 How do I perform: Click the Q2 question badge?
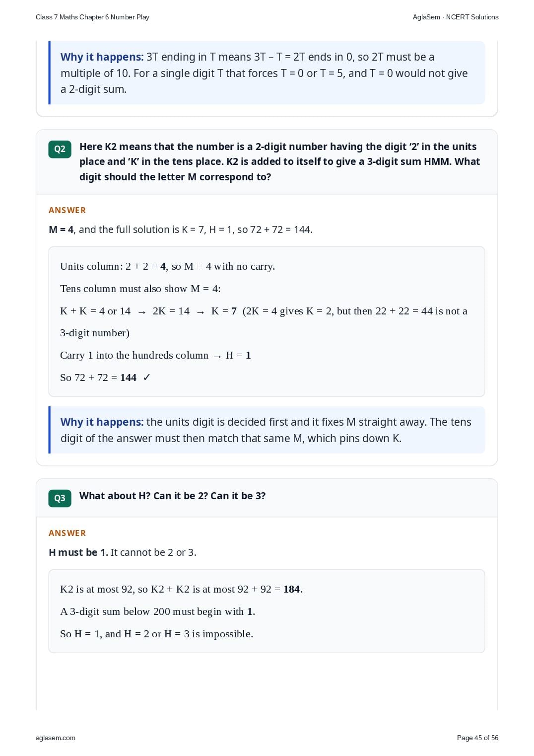(x=60, y=149)
